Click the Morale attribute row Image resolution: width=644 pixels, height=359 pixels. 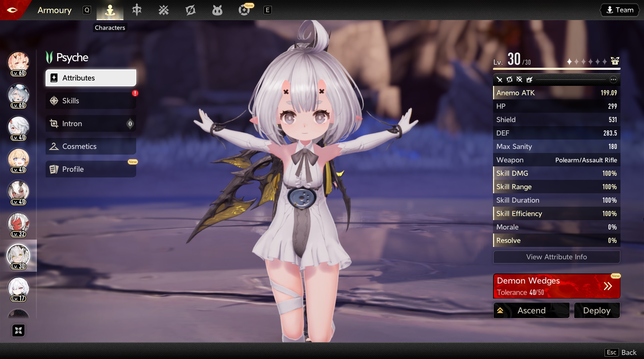tap(557, 227)
